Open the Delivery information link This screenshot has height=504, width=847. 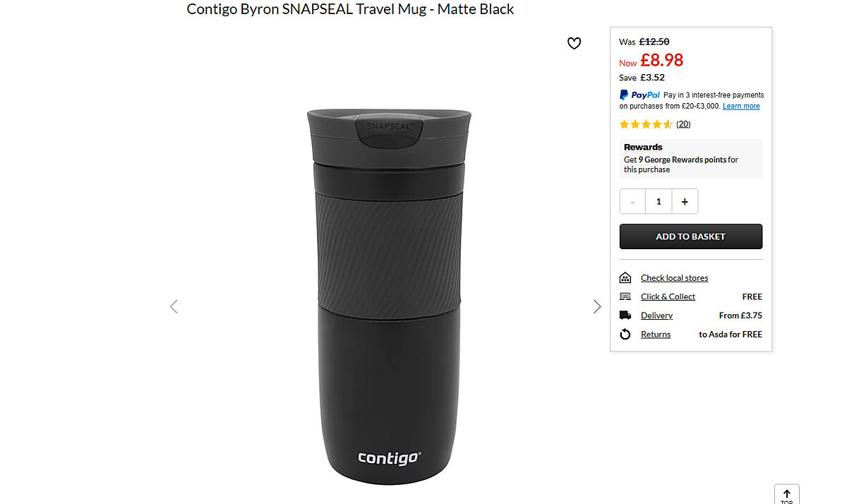click(x=656, y=316)
